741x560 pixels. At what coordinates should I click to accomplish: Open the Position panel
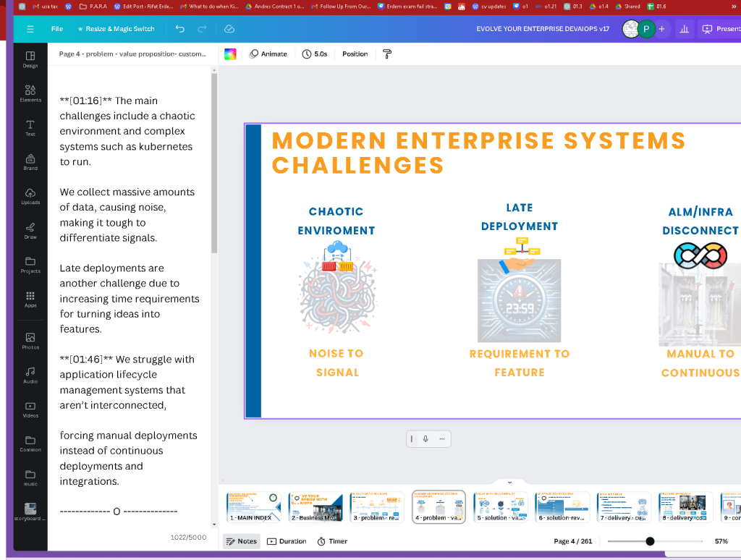point(355,54)
